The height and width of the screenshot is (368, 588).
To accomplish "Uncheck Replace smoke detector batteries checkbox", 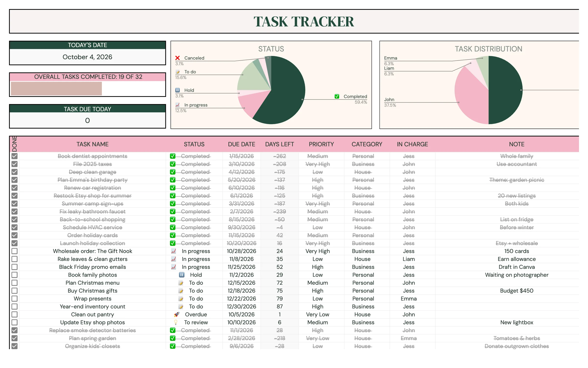I will coord(14,330).
